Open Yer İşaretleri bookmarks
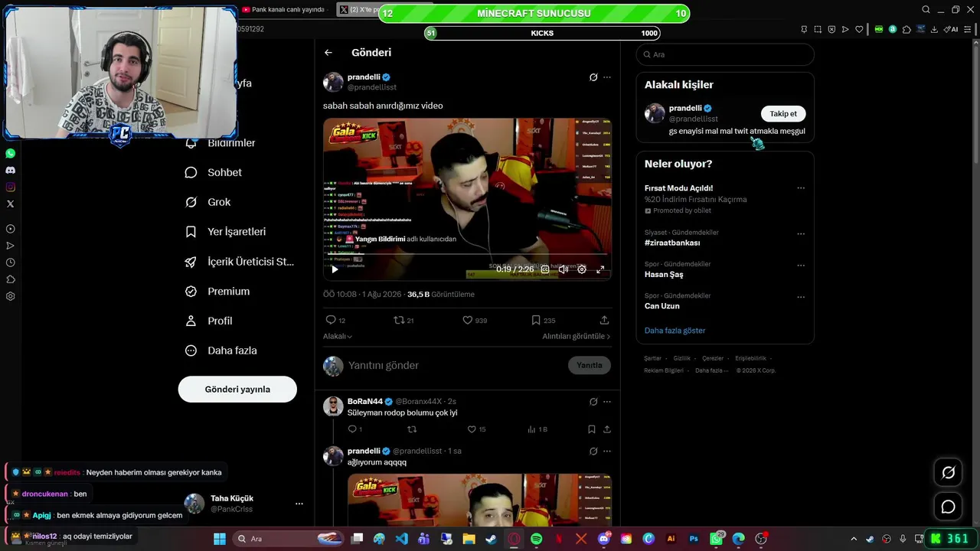Screen dimensions: 980x551 point(226,232)
